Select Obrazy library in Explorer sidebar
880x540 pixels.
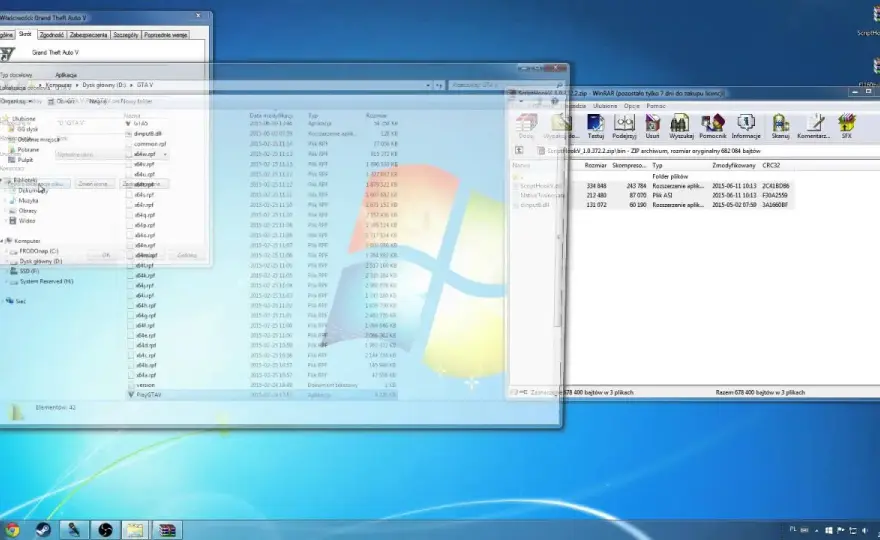28,210
